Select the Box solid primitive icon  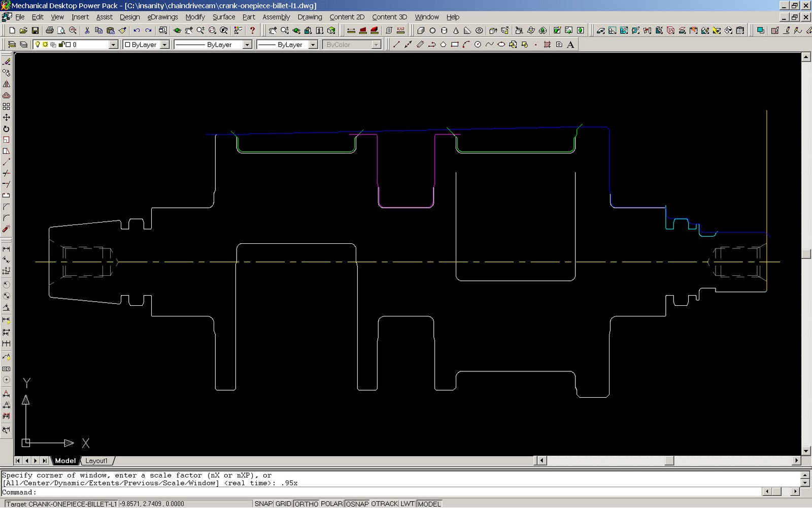click(421, 30)
